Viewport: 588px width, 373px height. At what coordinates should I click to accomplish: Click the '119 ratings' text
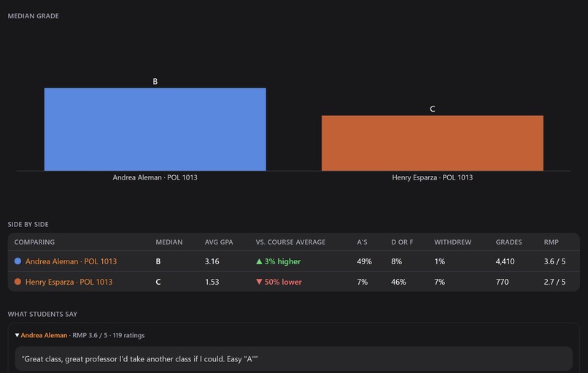128,335
